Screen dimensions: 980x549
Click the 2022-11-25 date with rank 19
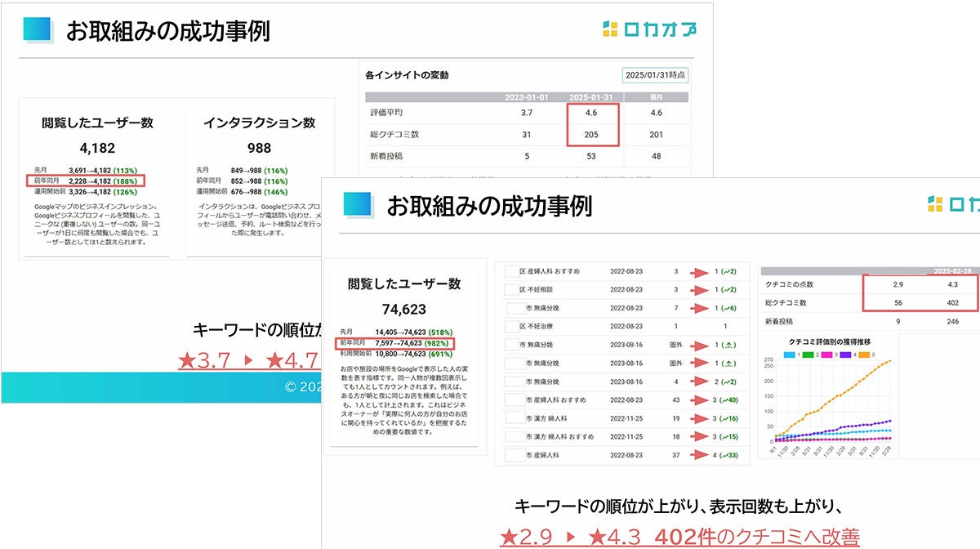click(x=628, y=418)
